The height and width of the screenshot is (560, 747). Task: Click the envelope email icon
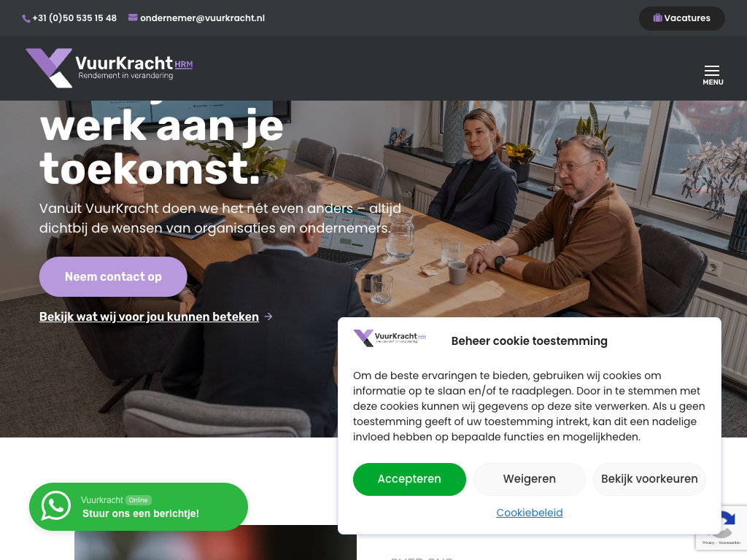tap(133, 17)
